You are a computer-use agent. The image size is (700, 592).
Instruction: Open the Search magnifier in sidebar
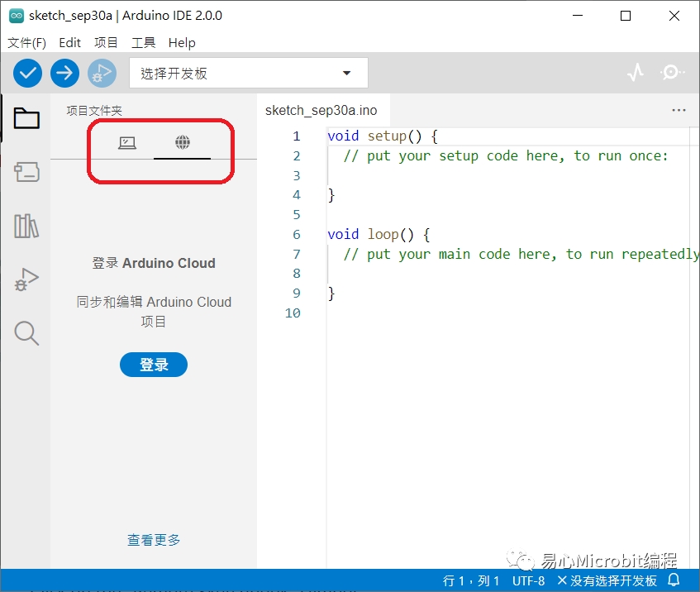[x=26, y=333]
